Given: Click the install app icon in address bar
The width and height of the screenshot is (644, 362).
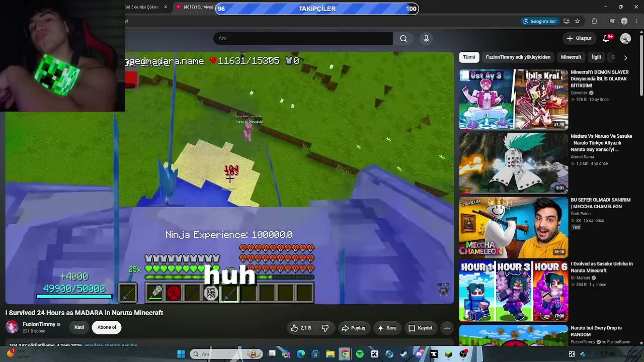Looking at the screenshot, I should [x=567, y=21].
